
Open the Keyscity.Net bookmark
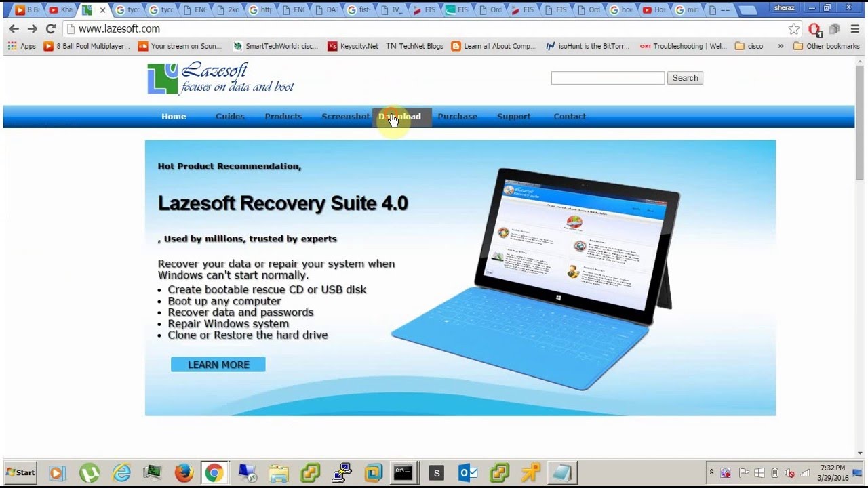coord(353,46)
